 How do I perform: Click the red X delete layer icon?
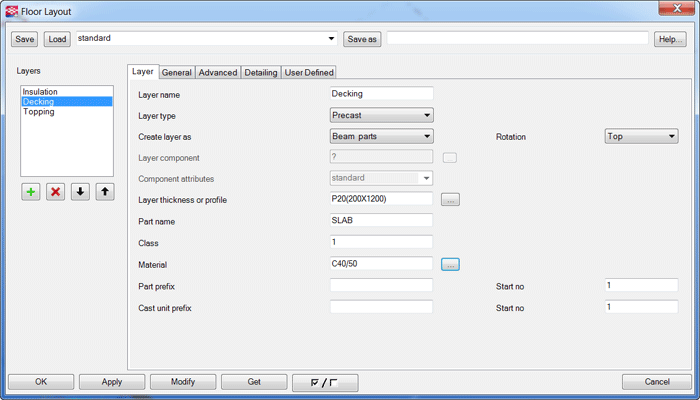tap(55, 192)
